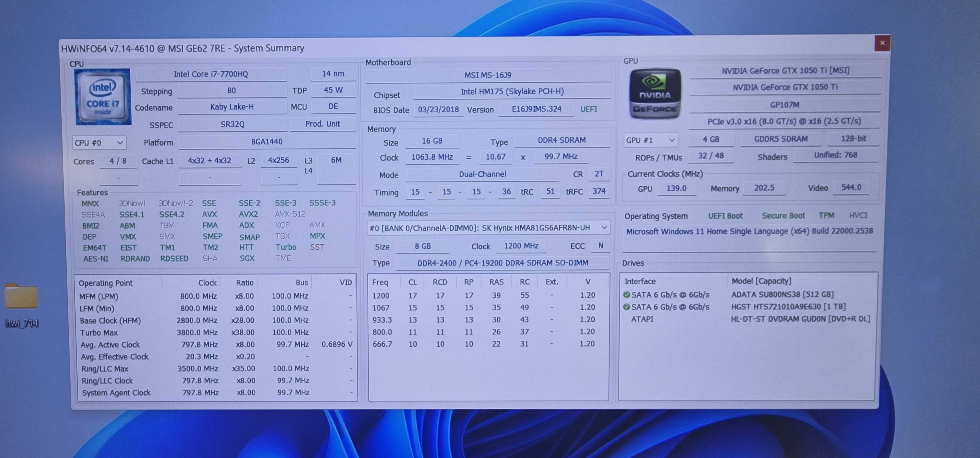The height and width of the screenshot is (458, 980).
Task: Select the HL-DT-ST DVDRAM drive entry
Action: click(x=748, y=319)
